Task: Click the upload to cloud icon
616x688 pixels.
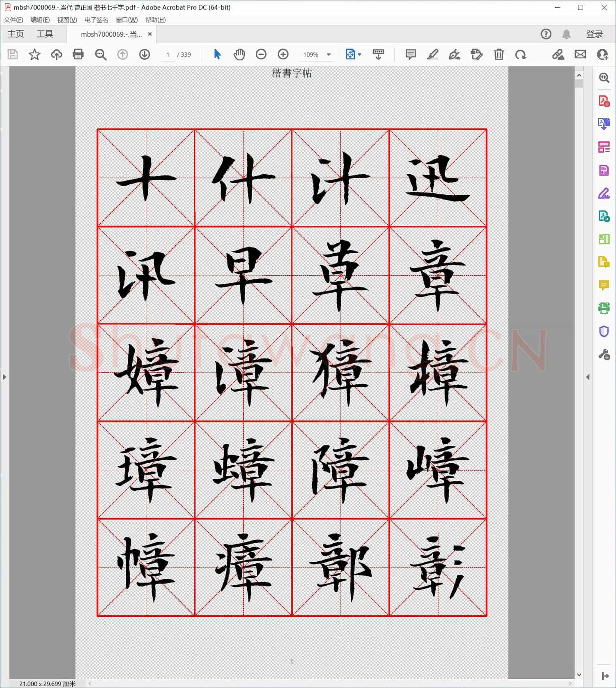Action: [56, 54]
